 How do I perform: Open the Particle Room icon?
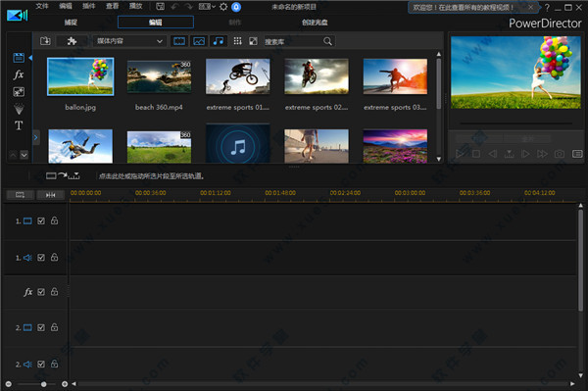click(x=19, y=109)
